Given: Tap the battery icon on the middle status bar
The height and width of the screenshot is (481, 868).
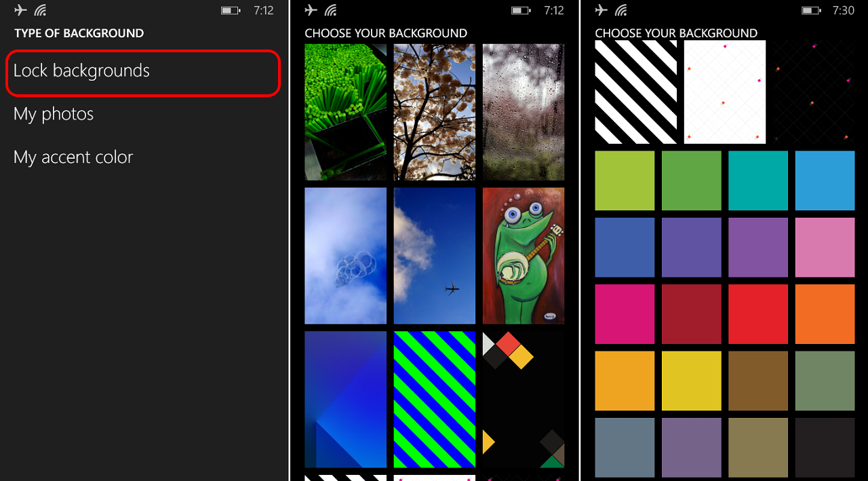Looking at the screenshot, I should [x=523, y=10].
